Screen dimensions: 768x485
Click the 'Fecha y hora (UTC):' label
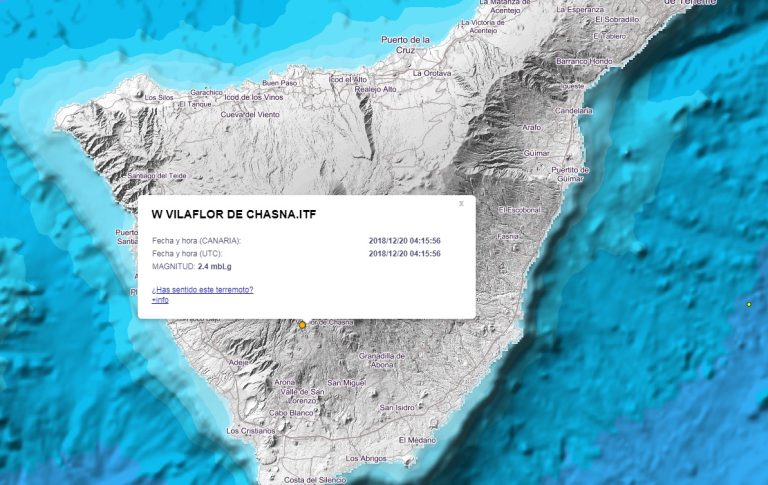coord(187,253)
